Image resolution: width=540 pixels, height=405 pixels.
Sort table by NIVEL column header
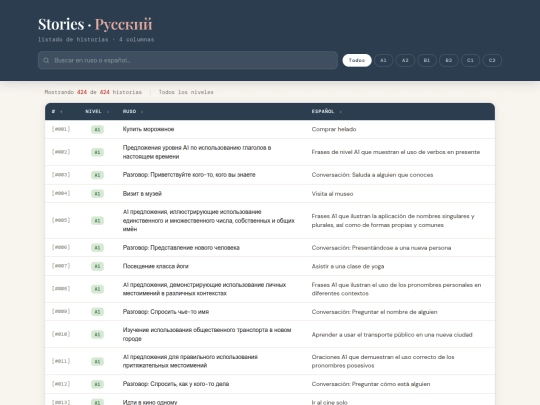[x=97, y=112]
